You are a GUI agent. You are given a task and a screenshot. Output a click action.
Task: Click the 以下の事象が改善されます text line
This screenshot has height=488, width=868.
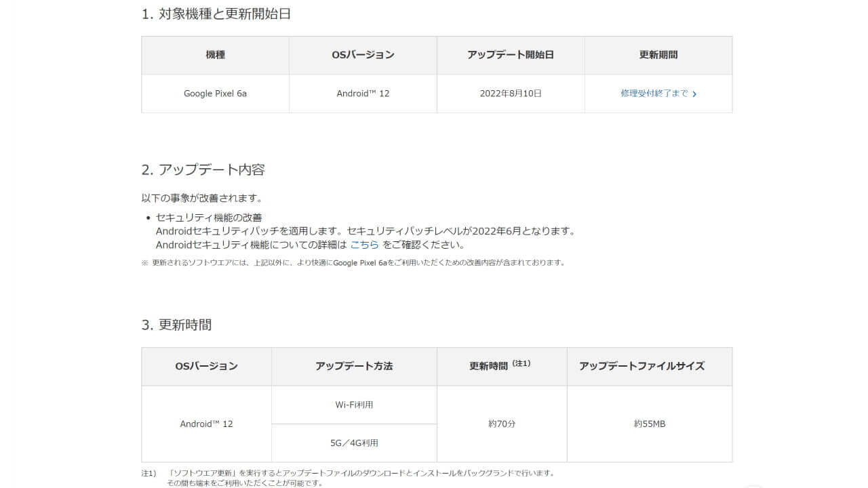click(x=201, y=199)
